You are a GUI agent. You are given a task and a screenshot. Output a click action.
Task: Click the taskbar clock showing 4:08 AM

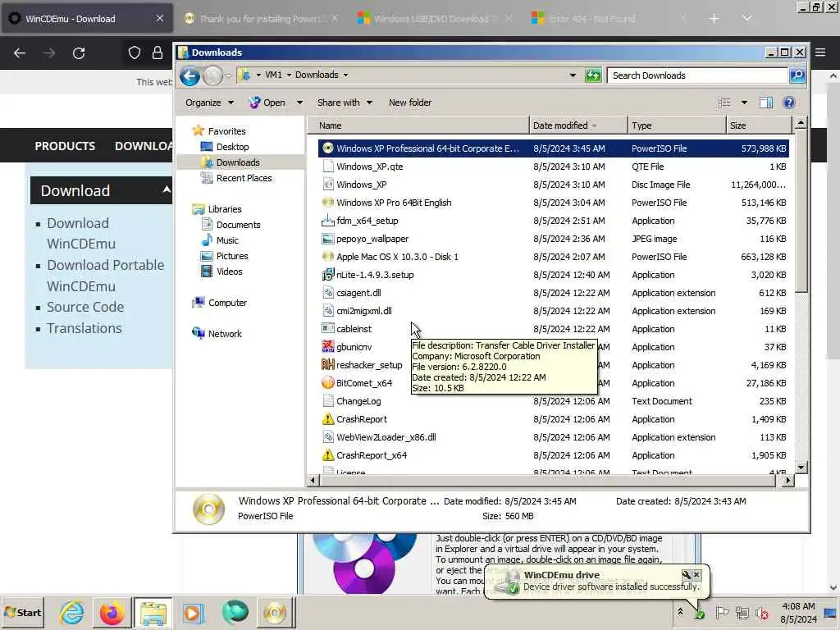pyautogui.click(x=798, y=613)
